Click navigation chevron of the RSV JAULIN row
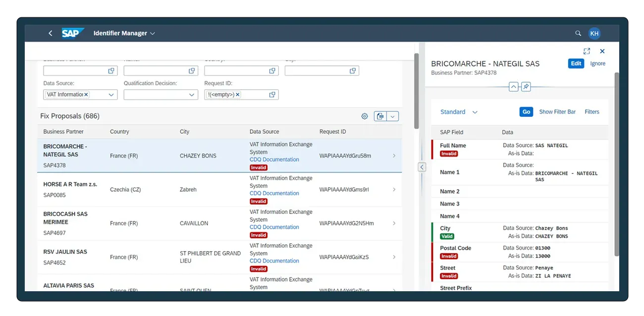The image size is (644, 316). point(394,257)
